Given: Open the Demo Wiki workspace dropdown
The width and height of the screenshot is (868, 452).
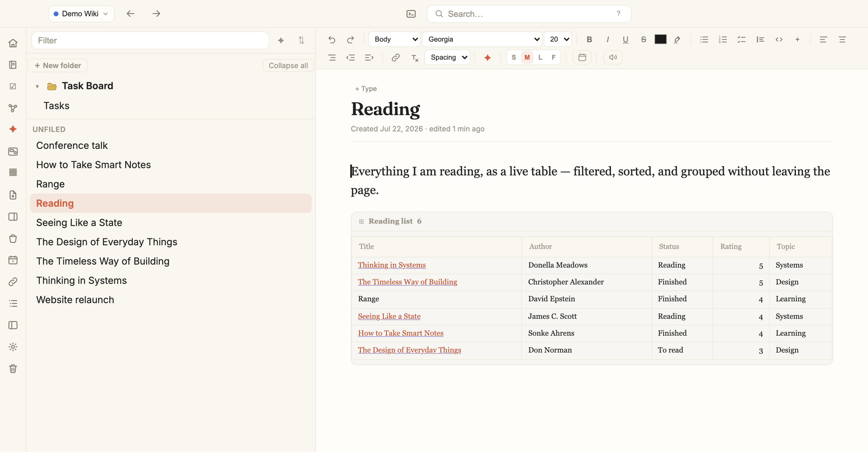Looking at the screenshot, I should coord(81,14).
